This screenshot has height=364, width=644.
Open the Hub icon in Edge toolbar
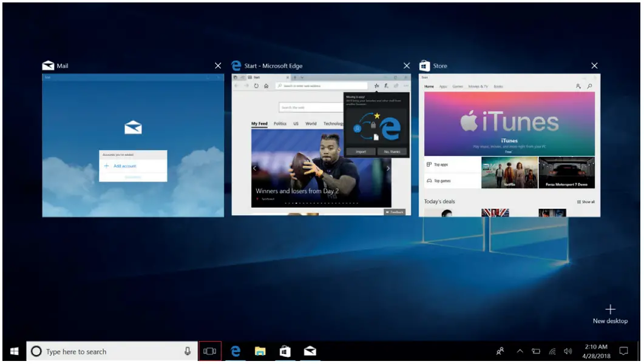click(x=386, y=86)
